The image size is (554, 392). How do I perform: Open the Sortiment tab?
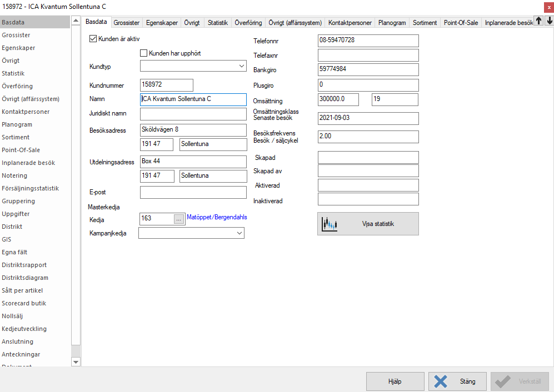(x=425, y=23)
